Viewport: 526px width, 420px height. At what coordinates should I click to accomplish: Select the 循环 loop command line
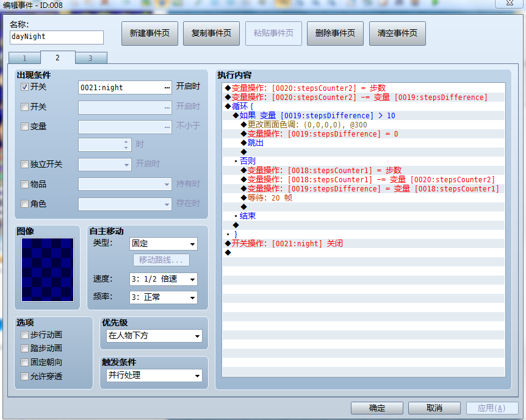364,106
